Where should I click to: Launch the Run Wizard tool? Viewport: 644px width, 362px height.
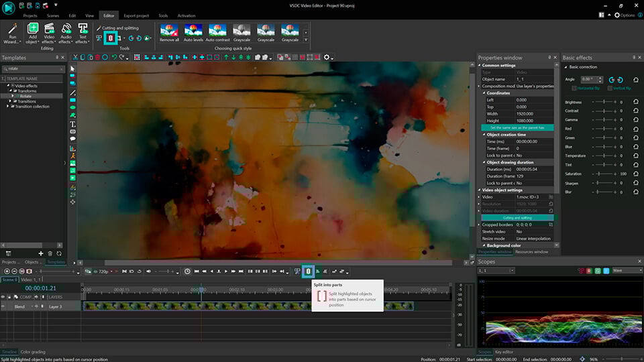[13, 32]
